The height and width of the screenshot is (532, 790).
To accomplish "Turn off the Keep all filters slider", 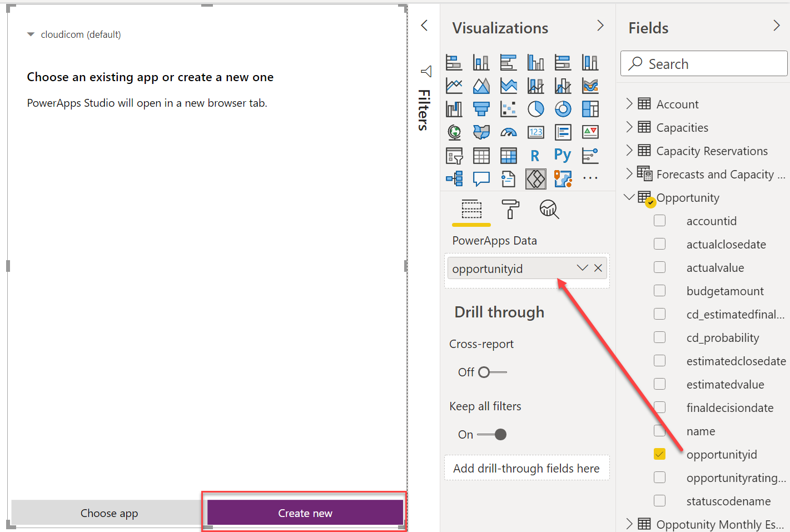I will pyautogui.click(x=493, y=435).
